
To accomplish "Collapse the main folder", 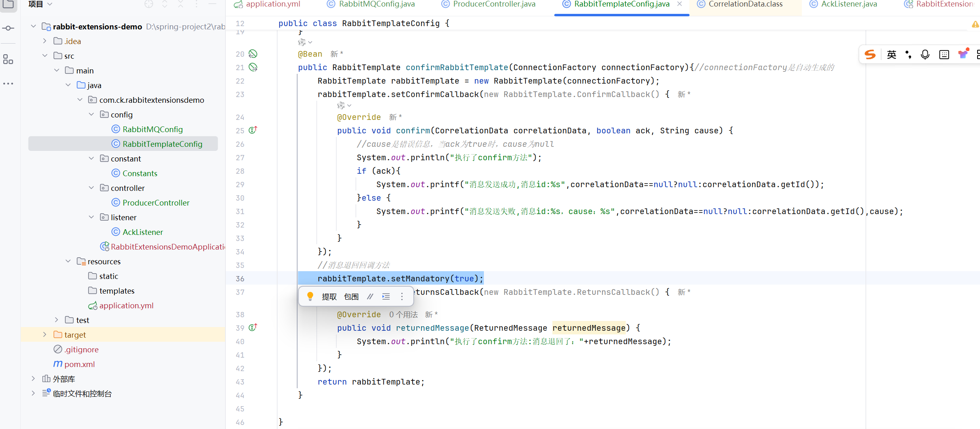I will 57,70.
